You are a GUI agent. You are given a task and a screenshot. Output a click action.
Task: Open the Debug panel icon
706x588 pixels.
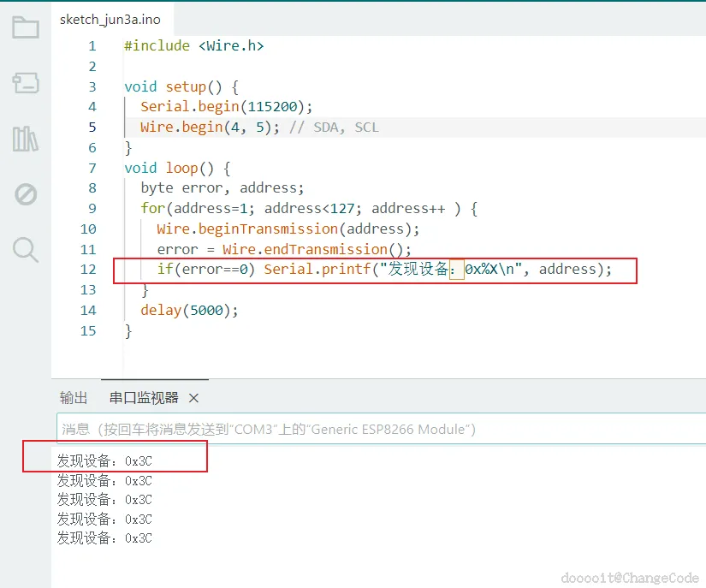[25, 194]
